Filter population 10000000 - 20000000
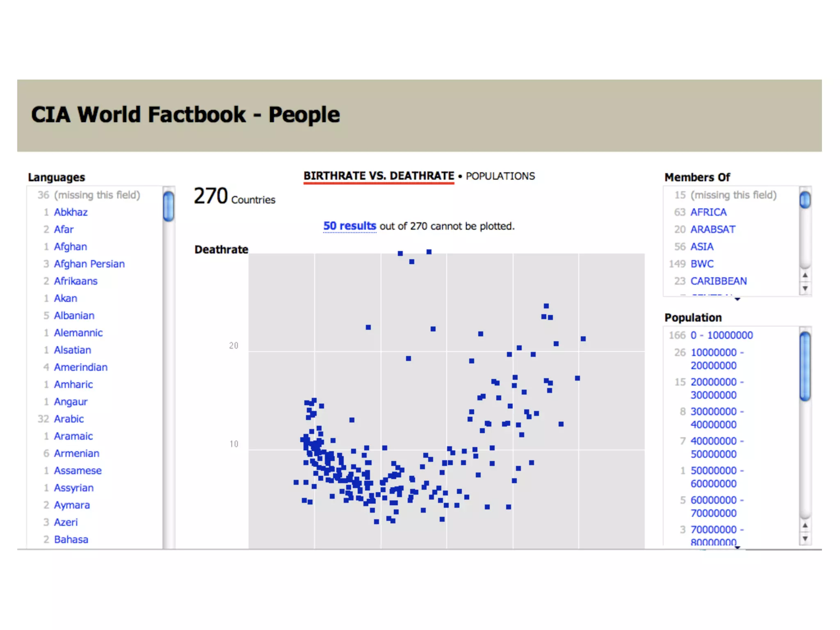840x630 pixels. pos(717,359)
